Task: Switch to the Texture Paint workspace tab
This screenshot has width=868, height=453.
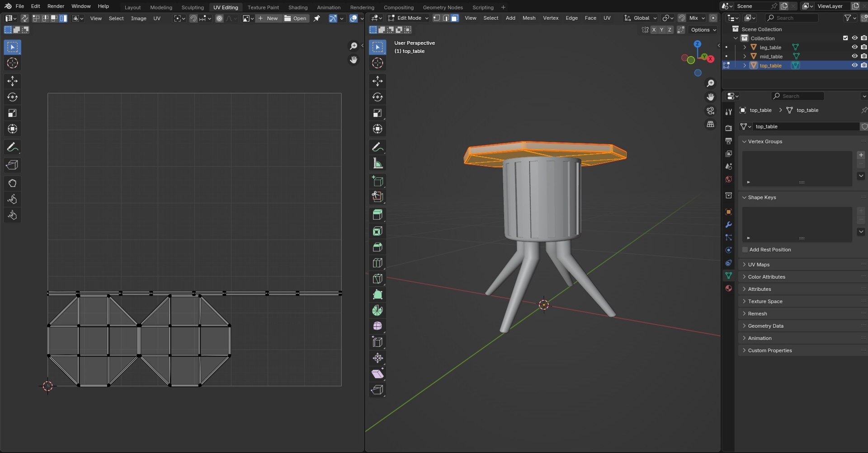Action: 263,7
